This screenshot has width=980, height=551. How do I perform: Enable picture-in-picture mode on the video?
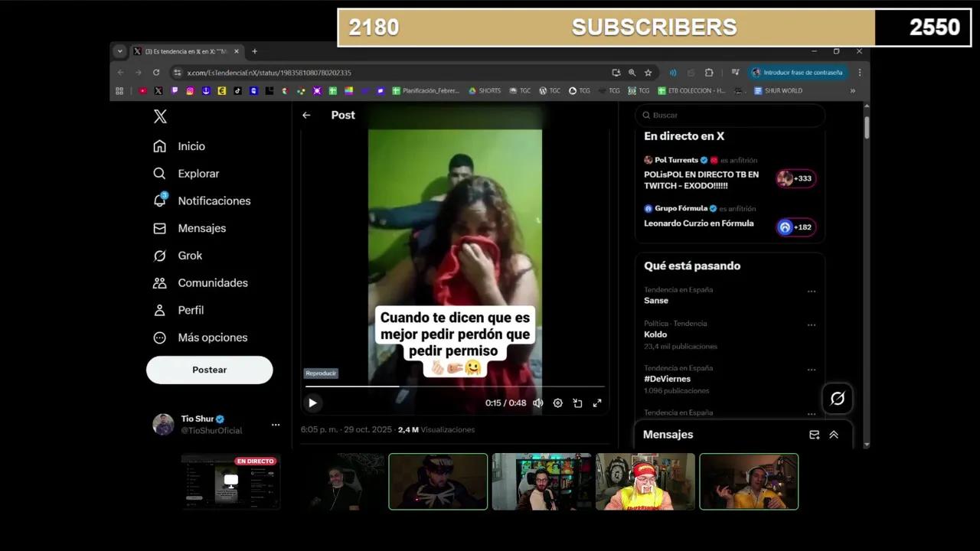(577, 403)
